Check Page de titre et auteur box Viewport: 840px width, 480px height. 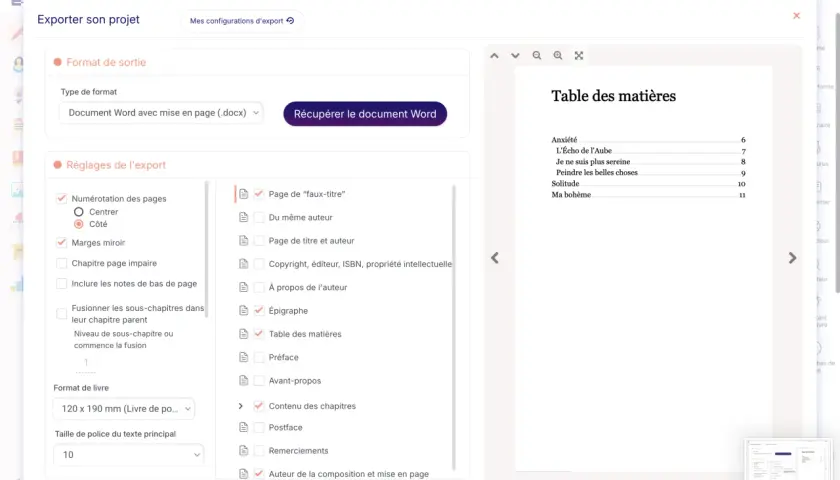(259, 241)
